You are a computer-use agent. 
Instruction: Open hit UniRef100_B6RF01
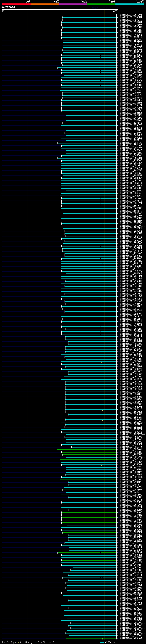coord(131,67)
